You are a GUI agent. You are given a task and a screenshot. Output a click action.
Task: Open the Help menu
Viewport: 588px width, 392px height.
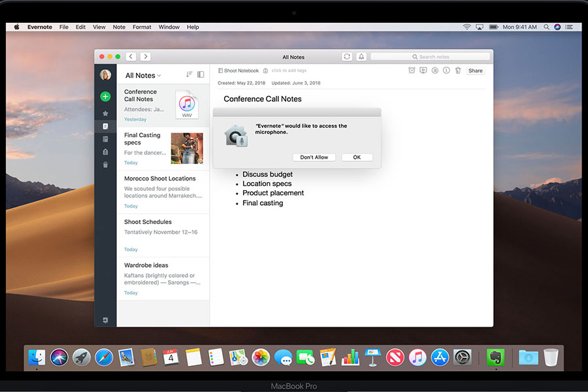click(193, 27)
